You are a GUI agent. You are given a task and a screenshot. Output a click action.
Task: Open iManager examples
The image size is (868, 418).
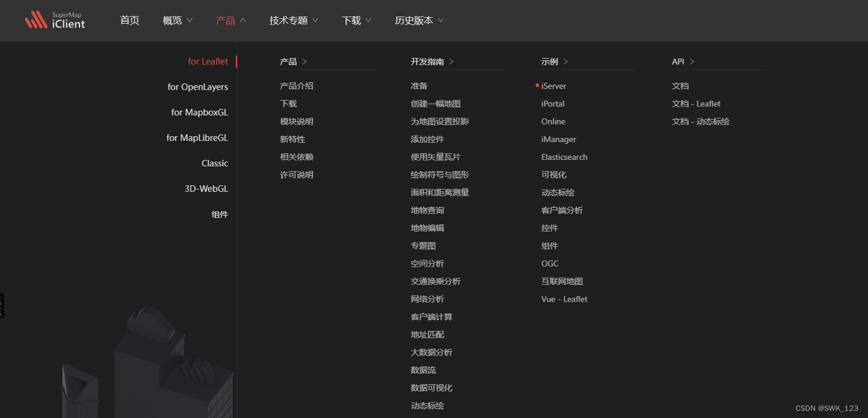pos(559,139)
